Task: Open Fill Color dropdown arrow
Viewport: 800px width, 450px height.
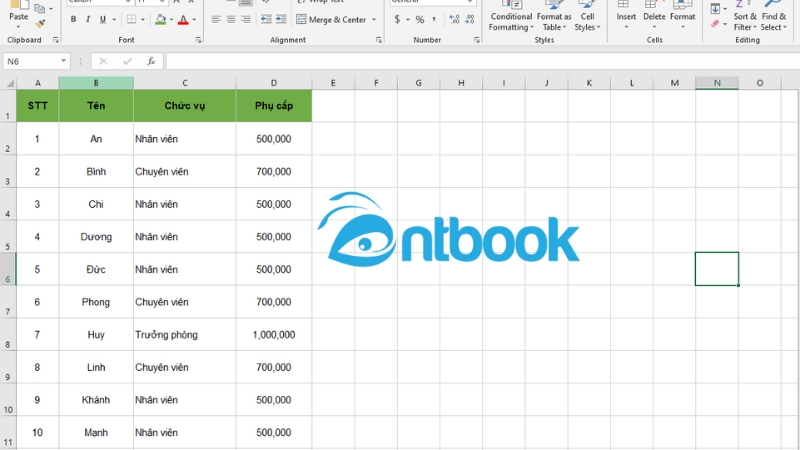Action: pyautogui.click(x=171, y=19)
